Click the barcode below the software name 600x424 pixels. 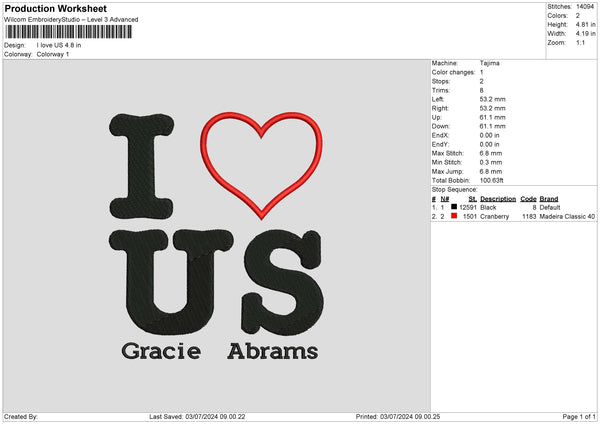point(69,32)
